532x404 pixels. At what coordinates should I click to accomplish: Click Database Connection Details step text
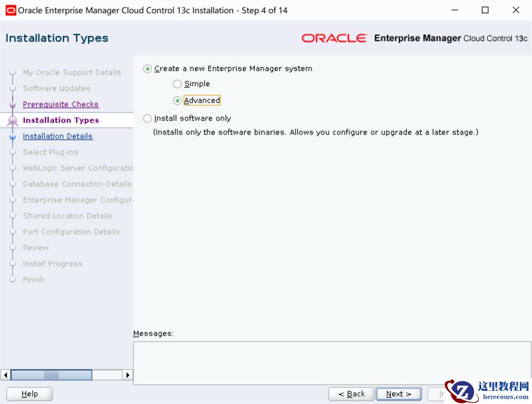pos(77,184)
